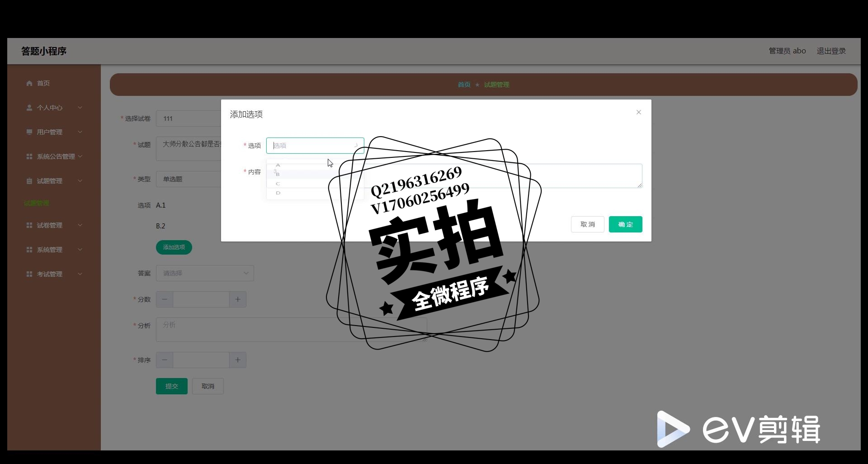868x464 pixels.
Task: Click the 分数 number input field
Action: 201,299
